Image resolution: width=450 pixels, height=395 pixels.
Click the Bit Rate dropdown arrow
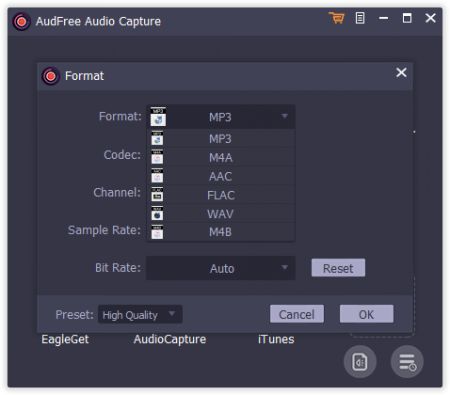pos(284,267)
